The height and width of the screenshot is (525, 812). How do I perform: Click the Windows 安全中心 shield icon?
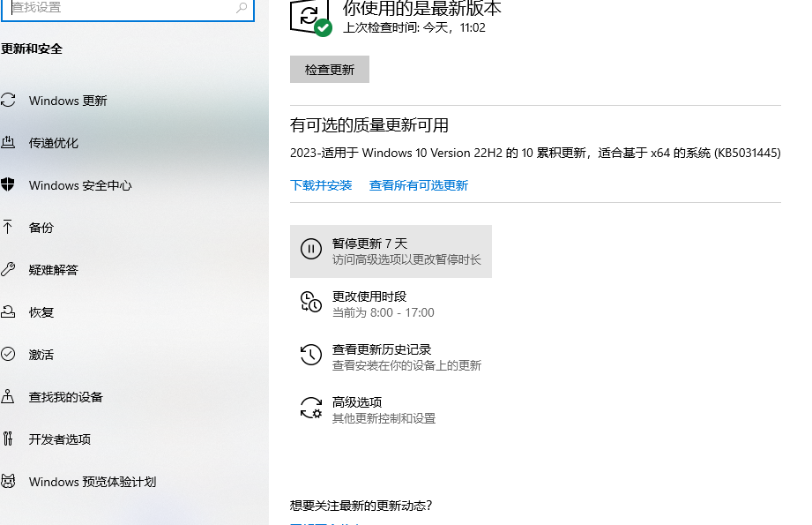pos(8,184)
